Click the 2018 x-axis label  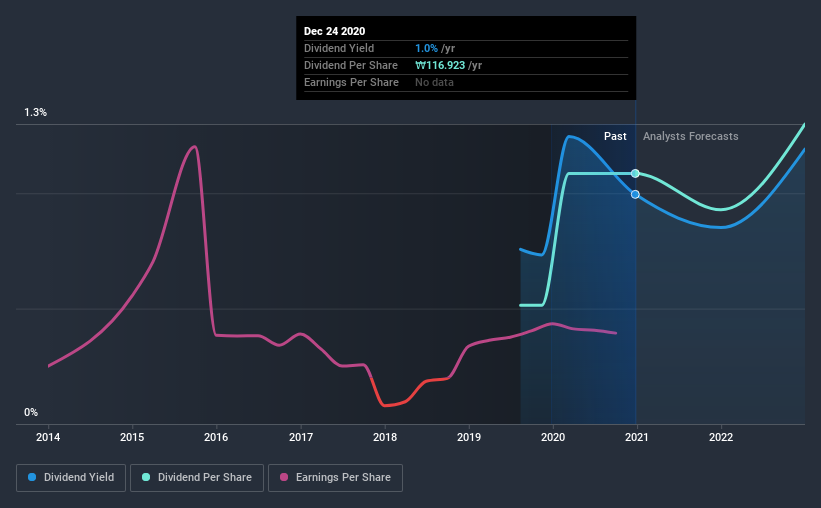pos(385,437)
